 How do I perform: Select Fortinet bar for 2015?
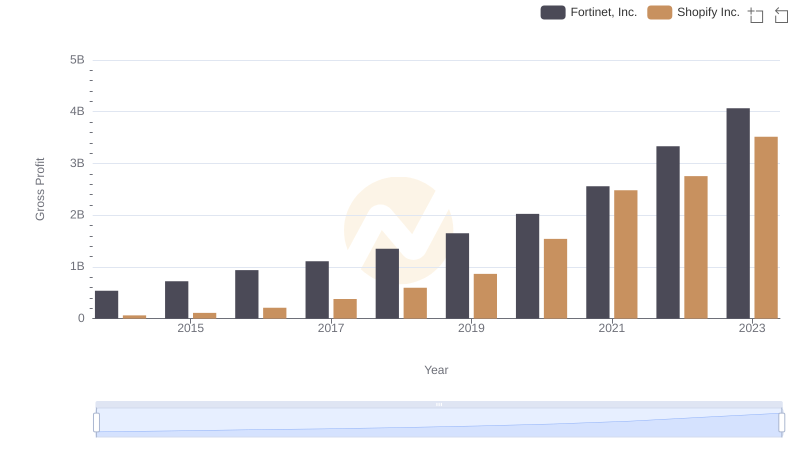pyautogui.click(x=177, y=300)
